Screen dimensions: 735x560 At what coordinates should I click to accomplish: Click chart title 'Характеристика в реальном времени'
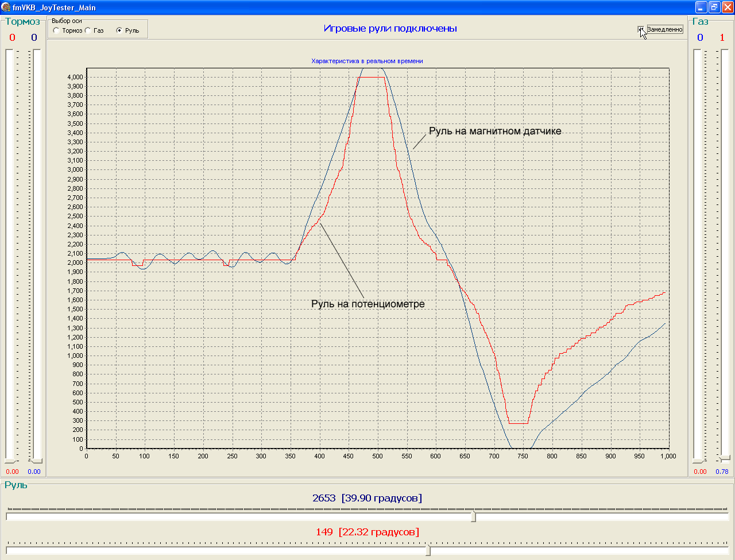point(367,61)
